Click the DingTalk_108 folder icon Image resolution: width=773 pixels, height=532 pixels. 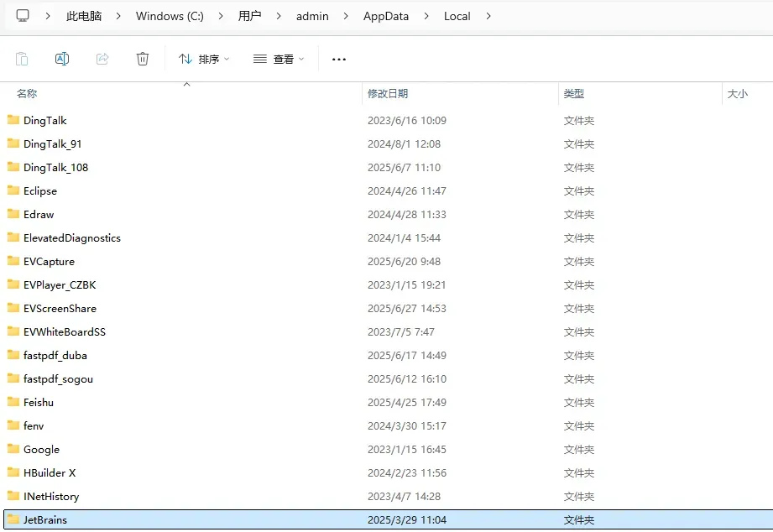pyautogui.click(x=13, y=167)
